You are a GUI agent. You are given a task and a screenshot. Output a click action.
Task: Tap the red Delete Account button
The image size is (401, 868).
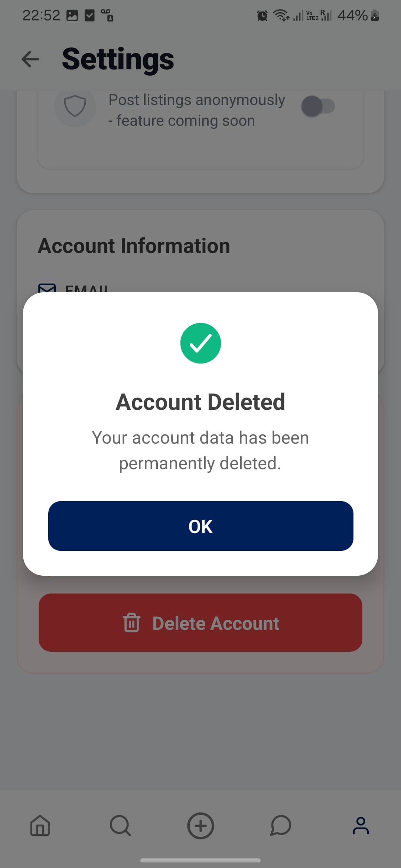pyautogui.click(x=200, y=622)
